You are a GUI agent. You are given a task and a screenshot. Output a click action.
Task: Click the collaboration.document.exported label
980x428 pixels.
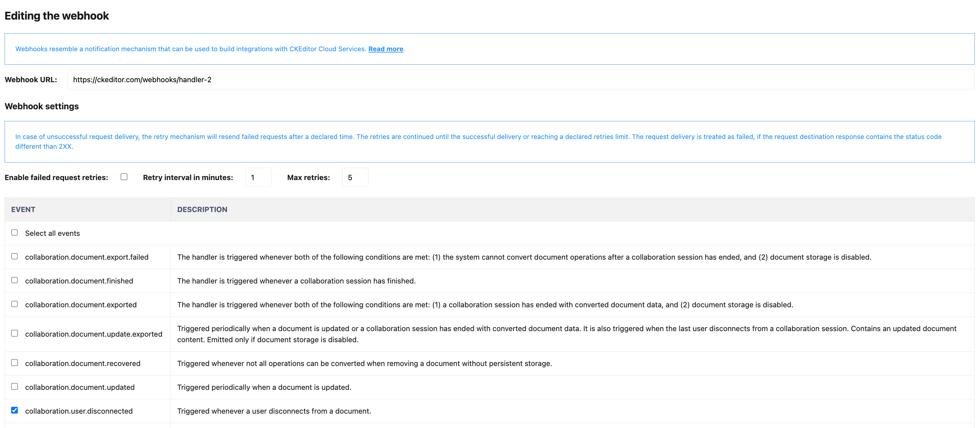(x=81, y=305)
